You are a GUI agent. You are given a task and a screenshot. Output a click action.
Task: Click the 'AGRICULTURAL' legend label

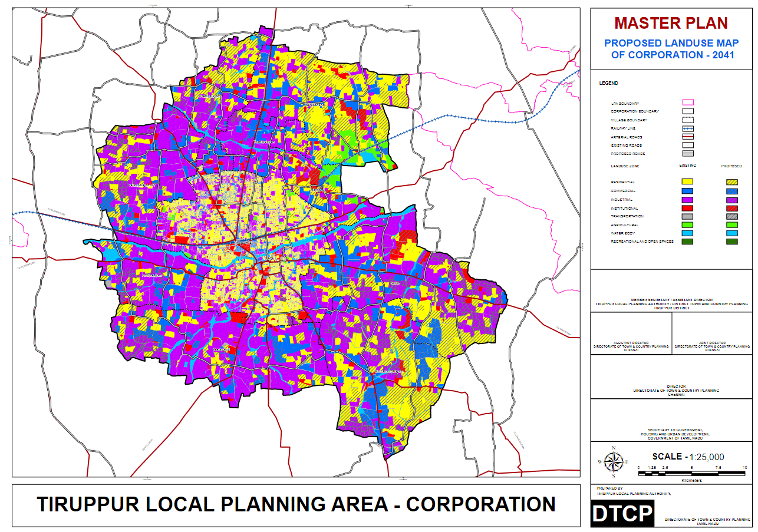(625, 225)
